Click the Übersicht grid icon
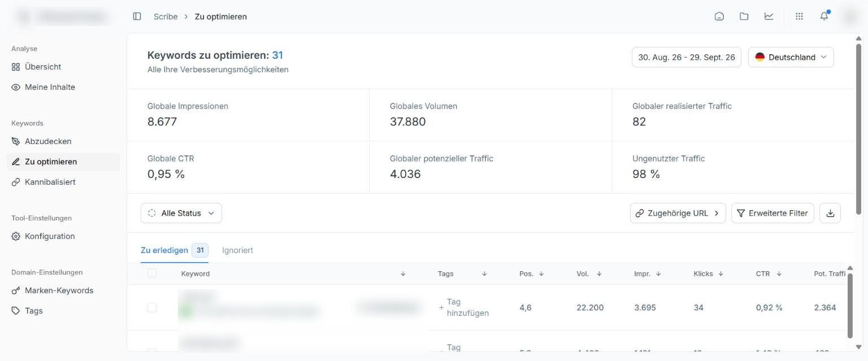868x361 pixels. click(x=16, y=67)
